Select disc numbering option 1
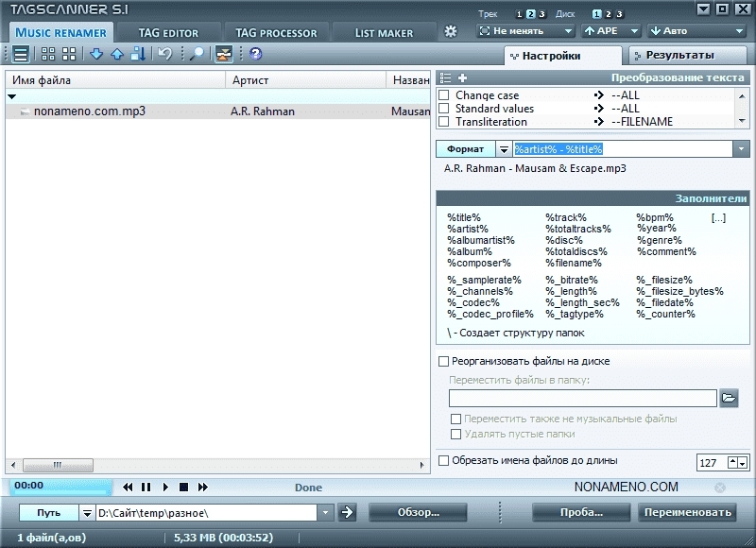756x548 pixels. pos(597,14)
